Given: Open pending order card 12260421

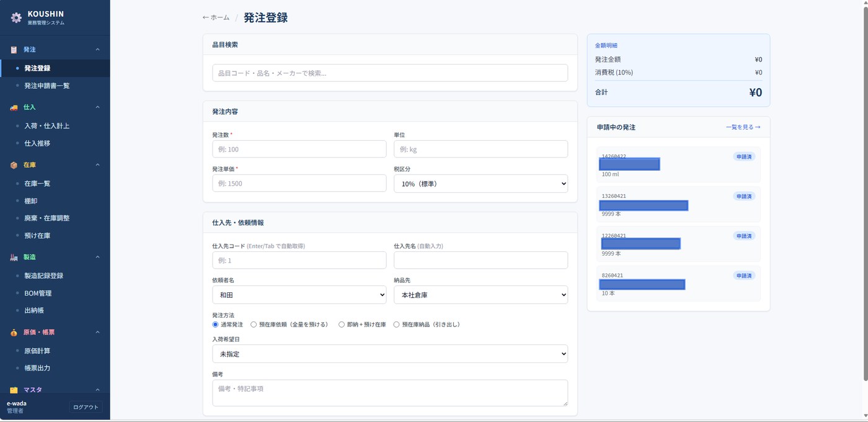Looking at the screenshot, I should tap(678, 244).
